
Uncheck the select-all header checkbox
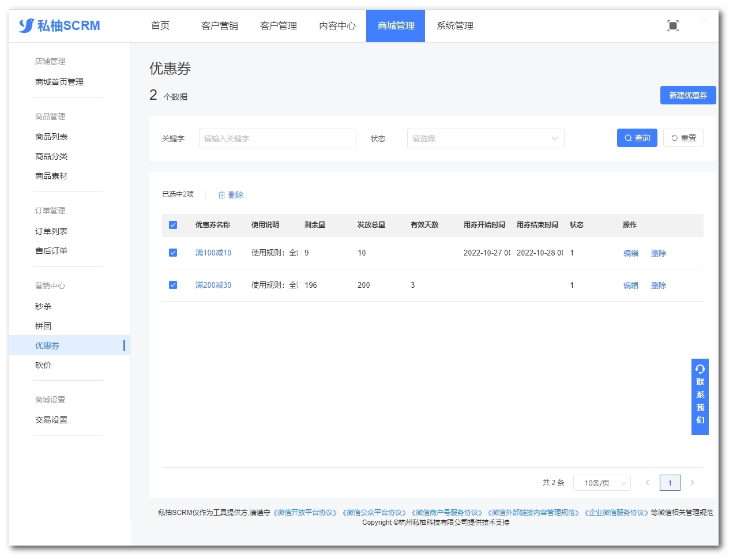tap(173, 225)
